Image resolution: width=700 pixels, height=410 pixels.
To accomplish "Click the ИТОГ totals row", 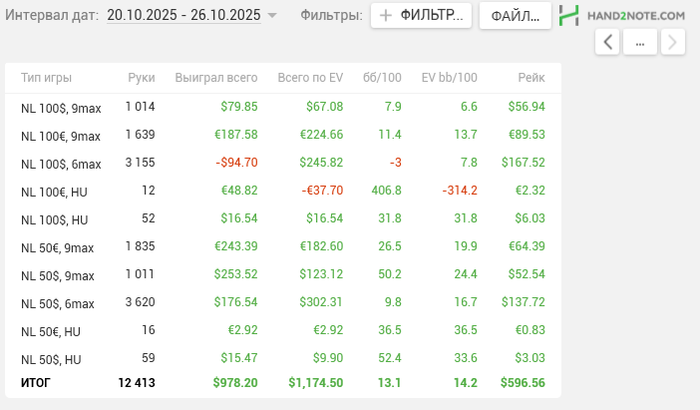I will pyautogui.click(x=35, y=382).
